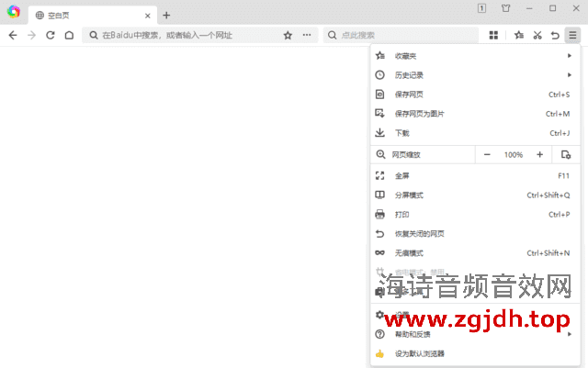Viewport: 588px width, 368px height.
Task: Select the scissors screenshot tool
Action: pyautogui.click(x=537, y=35)
